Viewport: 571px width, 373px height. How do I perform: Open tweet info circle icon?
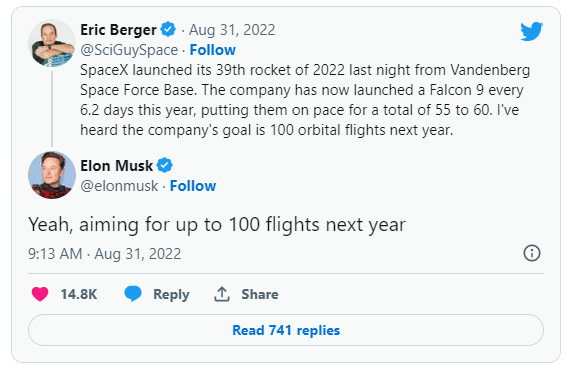pos(532,253)
